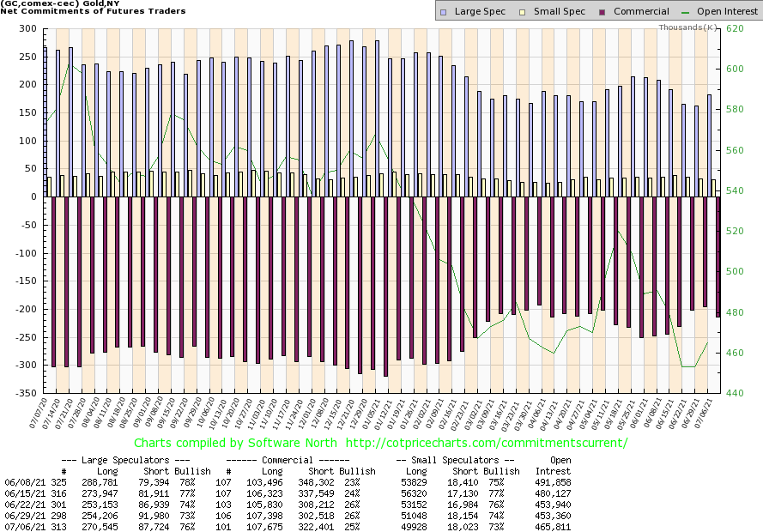Click 'Charts compiled by Software North' text
Screen dimensions: 763x532
click(228, 443)
